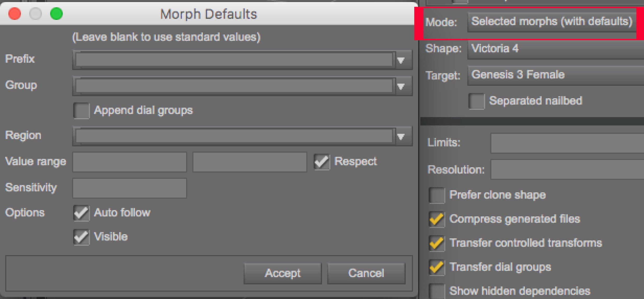Screen dimensions: 644x299
Task: Click the Prefix dropdown arrow
Action: (x=401, y=60)
